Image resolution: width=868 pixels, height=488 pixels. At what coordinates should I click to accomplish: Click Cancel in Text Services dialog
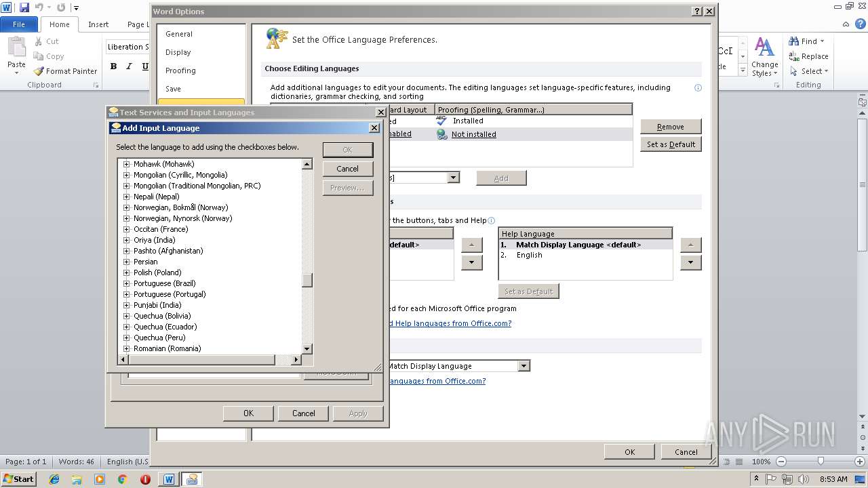coord(303,413)
